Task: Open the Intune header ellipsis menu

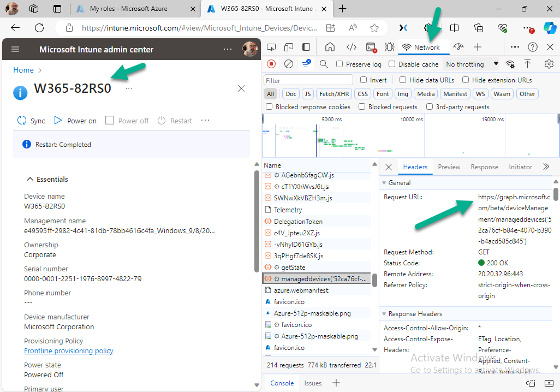Action: coord(228,49)
